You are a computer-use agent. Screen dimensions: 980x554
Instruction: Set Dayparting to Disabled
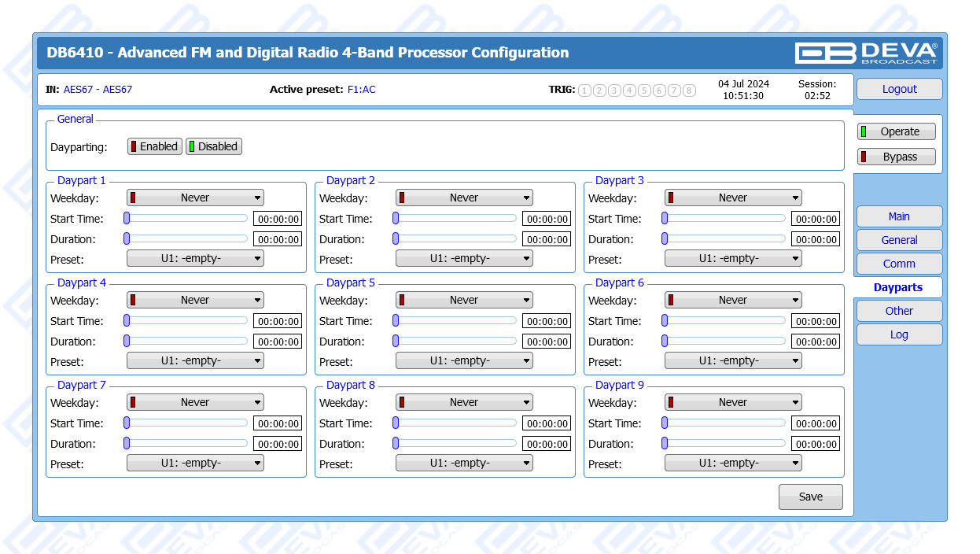pos(214,146)
